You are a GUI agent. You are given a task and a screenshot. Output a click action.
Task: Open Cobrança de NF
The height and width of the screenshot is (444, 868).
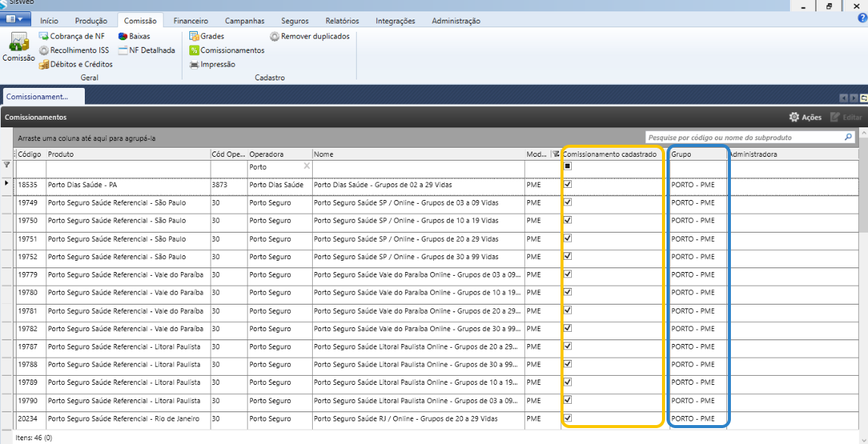(71, 36)
